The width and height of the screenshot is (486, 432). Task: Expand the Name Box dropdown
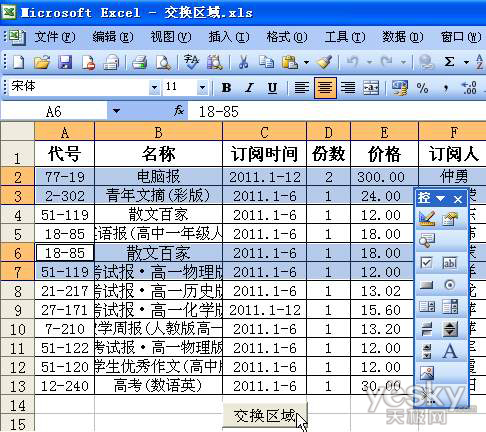(116, 111)
